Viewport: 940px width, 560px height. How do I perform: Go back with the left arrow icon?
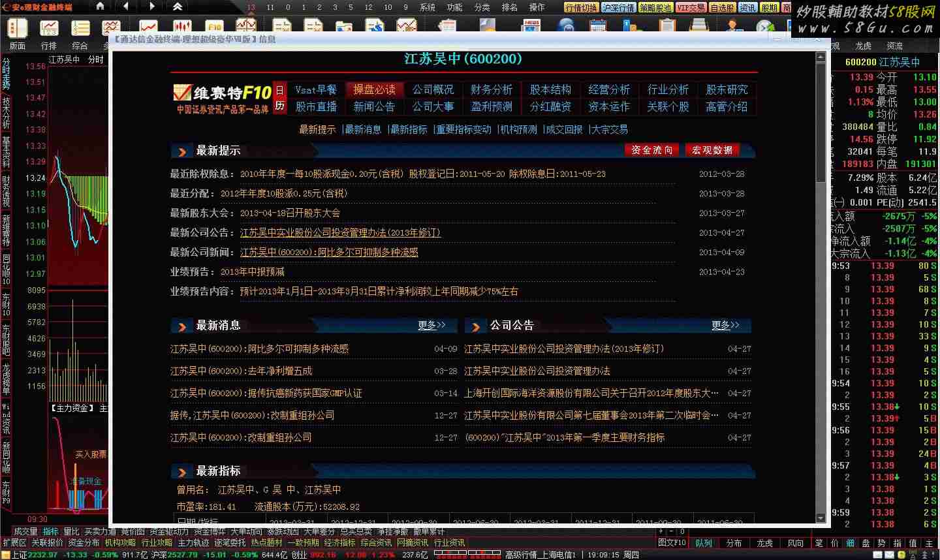click(x=125, y=7)
